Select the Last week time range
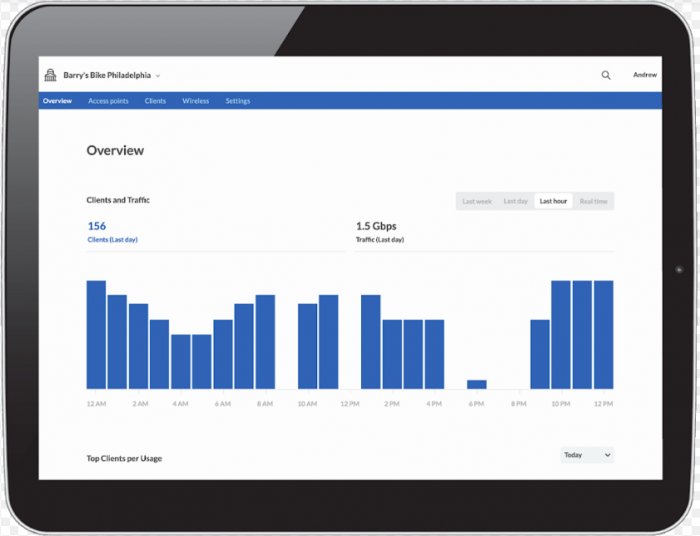Viewport: 700px width, 536px height. click(x=476, y=201)
